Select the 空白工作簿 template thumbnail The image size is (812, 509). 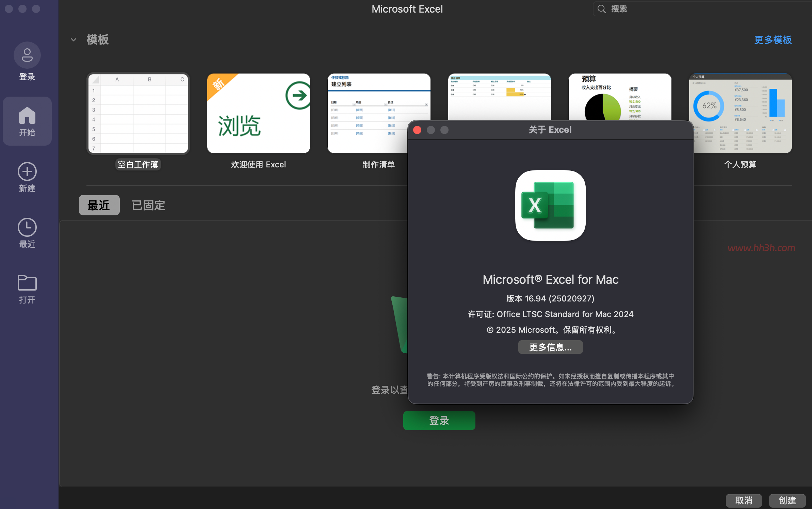click(138, 113)
